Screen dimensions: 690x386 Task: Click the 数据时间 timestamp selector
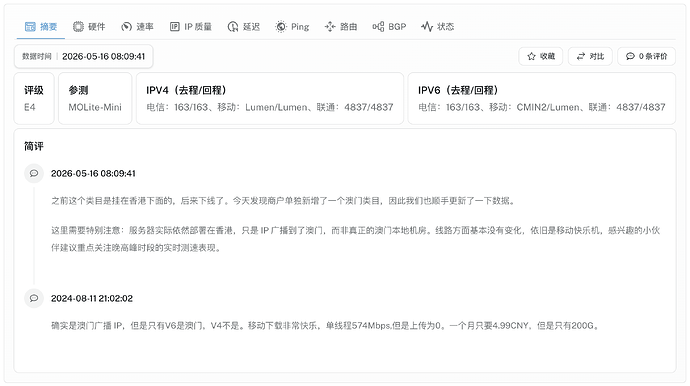coord(84,56)
